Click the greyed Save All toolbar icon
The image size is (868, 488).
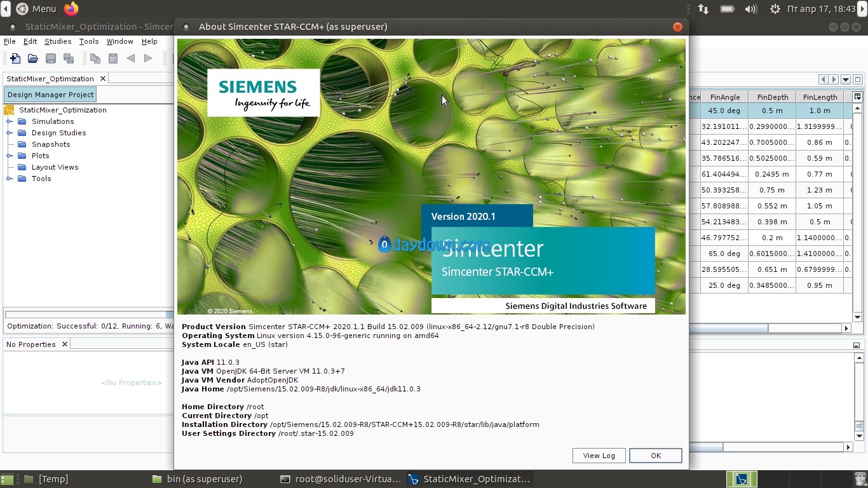(69, 58)
